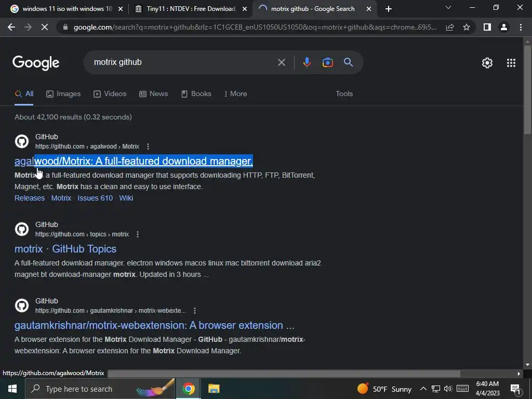Open options for motrix-webextension result

194,311
